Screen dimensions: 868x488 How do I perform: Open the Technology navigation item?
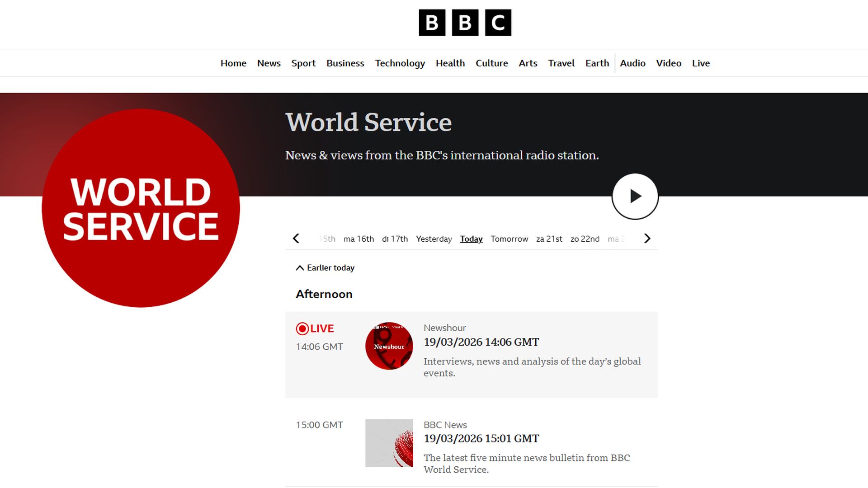(400, 63)
